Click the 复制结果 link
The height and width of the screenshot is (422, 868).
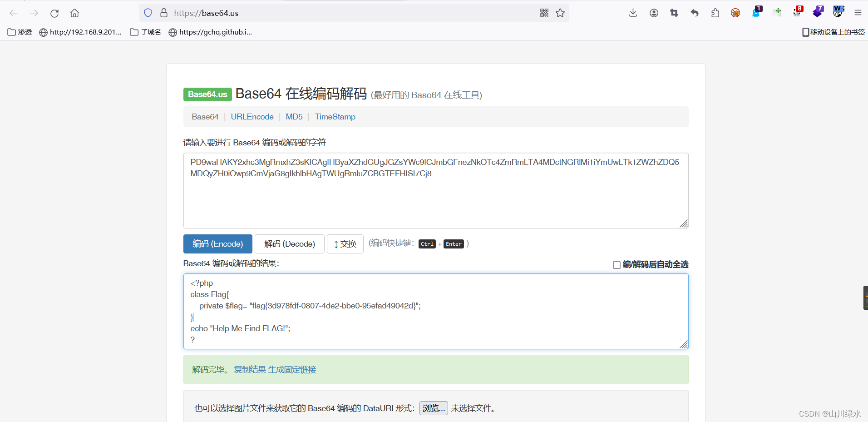click(250, 370)
